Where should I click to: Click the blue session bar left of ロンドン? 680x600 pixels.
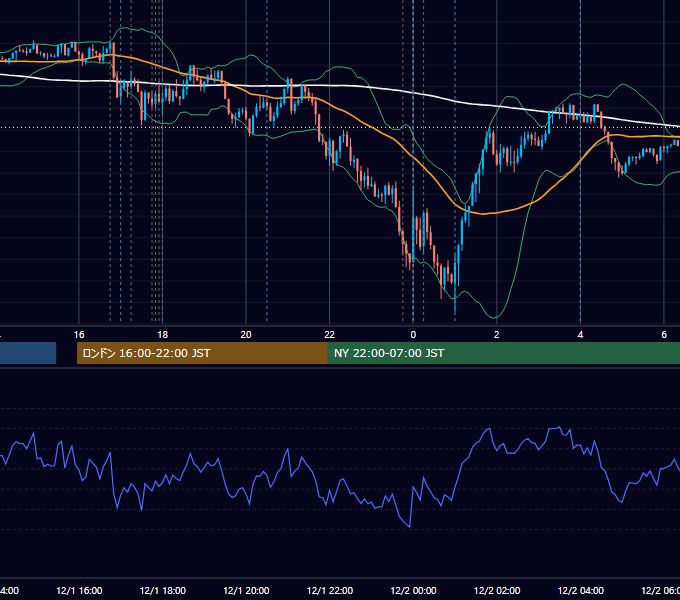28,353
